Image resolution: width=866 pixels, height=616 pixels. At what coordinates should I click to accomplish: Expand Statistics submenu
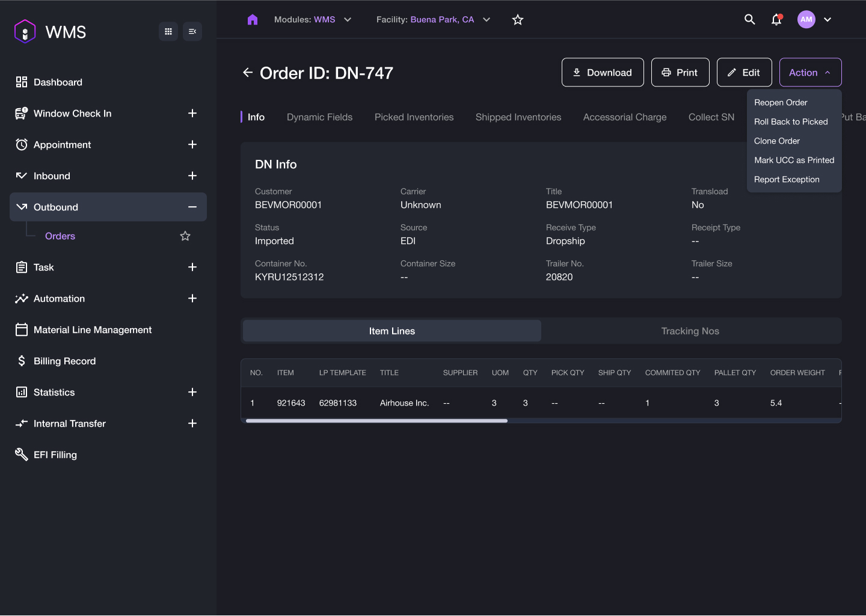point(192,392)
